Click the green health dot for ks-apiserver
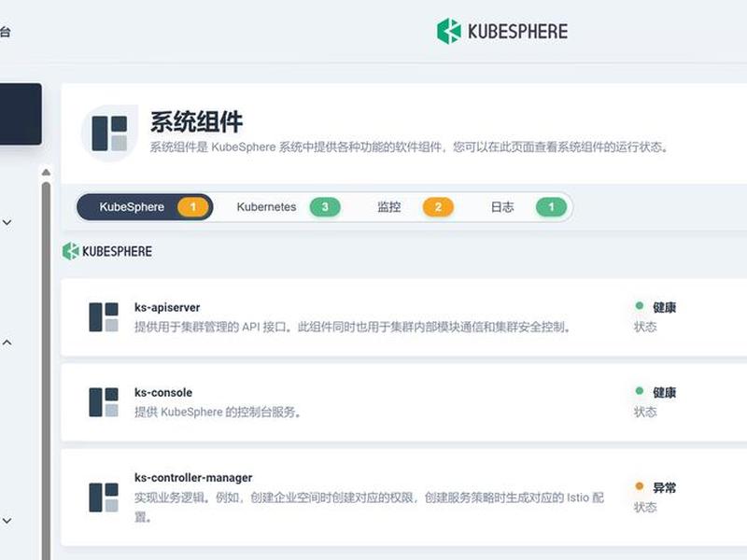 [x=640, y=306]
